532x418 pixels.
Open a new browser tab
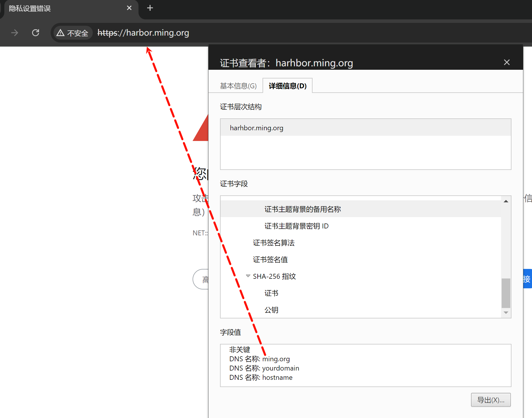150,8
